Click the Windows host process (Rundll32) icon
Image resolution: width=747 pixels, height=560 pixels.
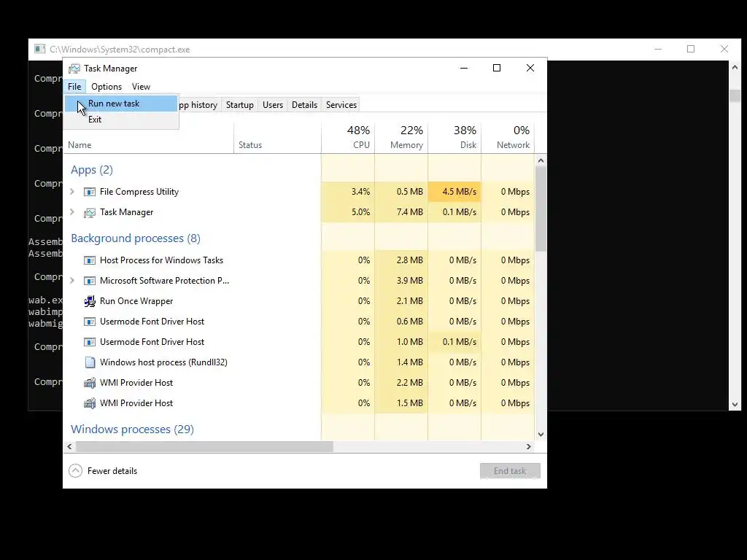[90, 362]
